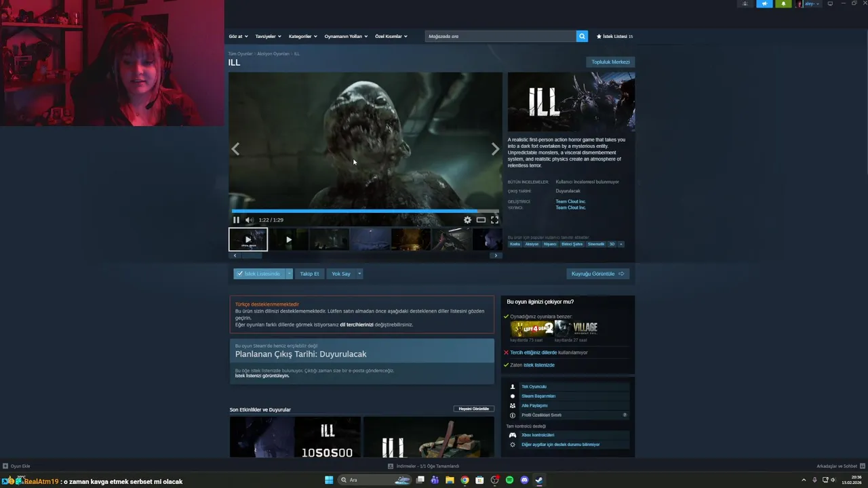Click the store search magnifier button
The width and height of the screenshot is (868, 488).
(582, 36)
